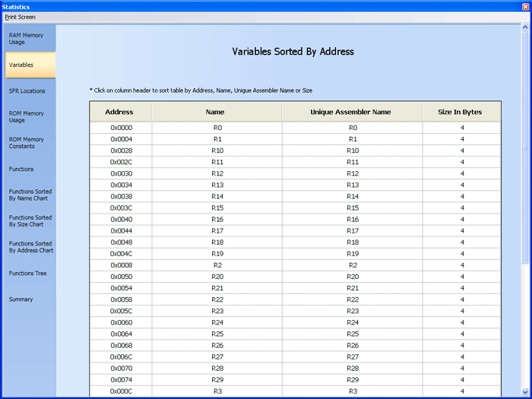The image size is (532, 399).
Task: Click R24 in the Name column
Action: pyautogui.click(x=217, y=322)
